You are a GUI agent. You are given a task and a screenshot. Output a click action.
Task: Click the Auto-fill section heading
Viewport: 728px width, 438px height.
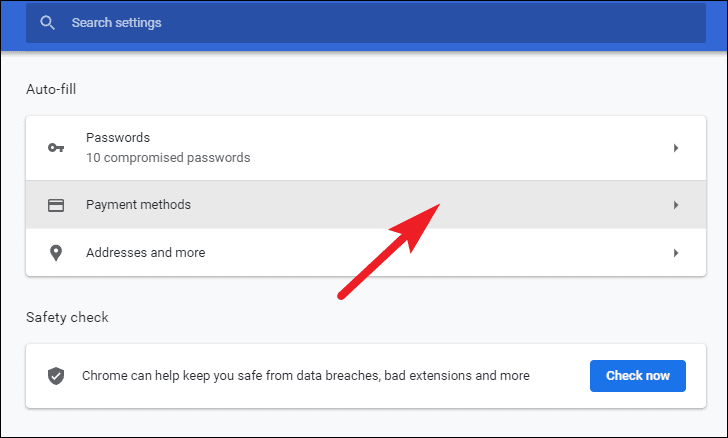(51, 89)
